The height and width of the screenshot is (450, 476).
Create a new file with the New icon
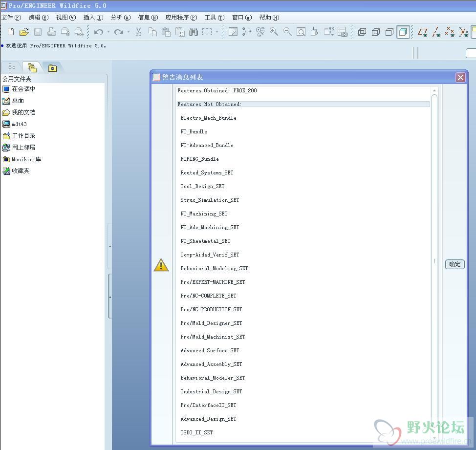11,32
